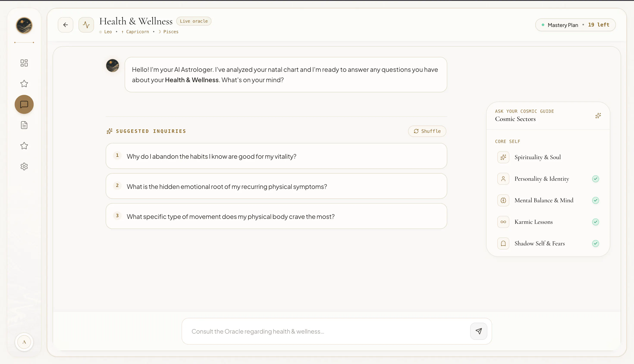Image resolution: width=634 pixels, height=364 pixels.
Task: Ask what movement my body craves
Action: coord(276,216)
